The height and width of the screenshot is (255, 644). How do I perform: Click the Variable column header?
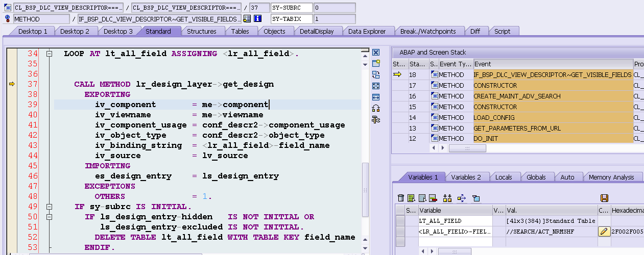coord(455,210)
